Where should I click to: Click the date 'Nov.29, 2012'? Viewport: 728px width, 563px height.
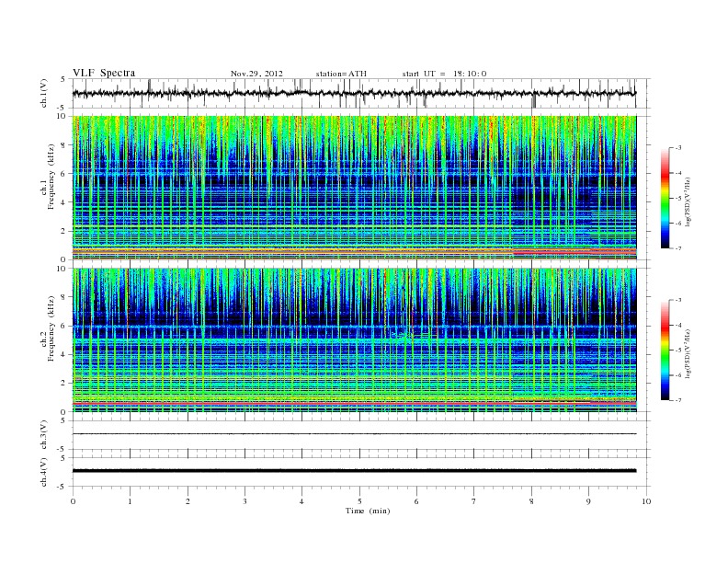click(x=256, y=74)
